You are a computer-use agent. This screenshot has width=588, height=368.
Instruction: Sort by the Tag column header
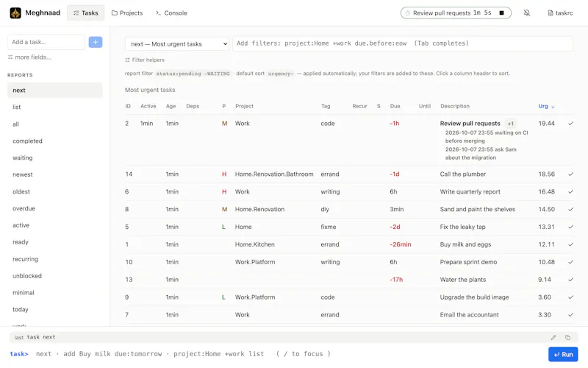(x=326, y=106)
